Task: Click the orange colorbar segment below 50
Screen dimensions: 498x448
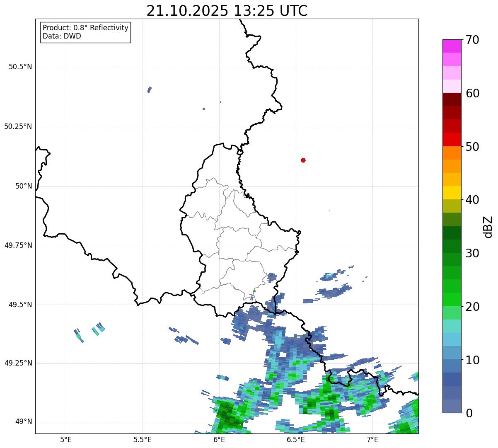Action: [452, 153]
